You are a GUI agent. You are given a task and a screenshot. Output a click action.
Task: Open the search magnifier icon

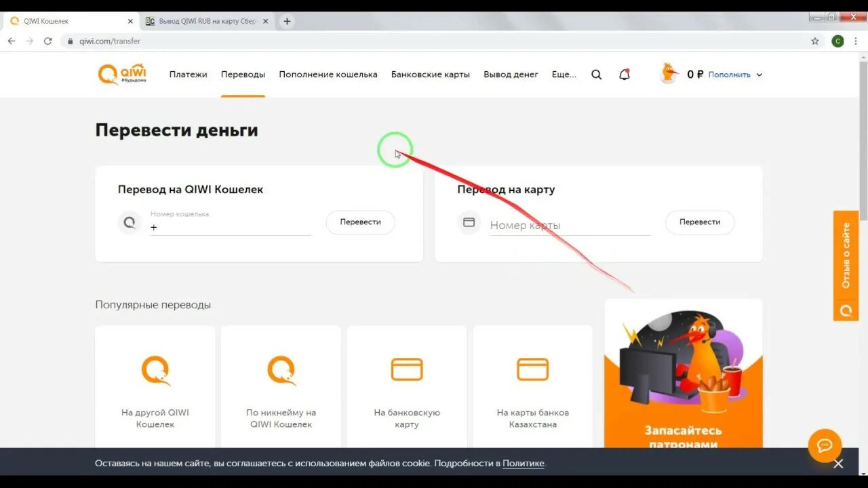tap(596, 75)
